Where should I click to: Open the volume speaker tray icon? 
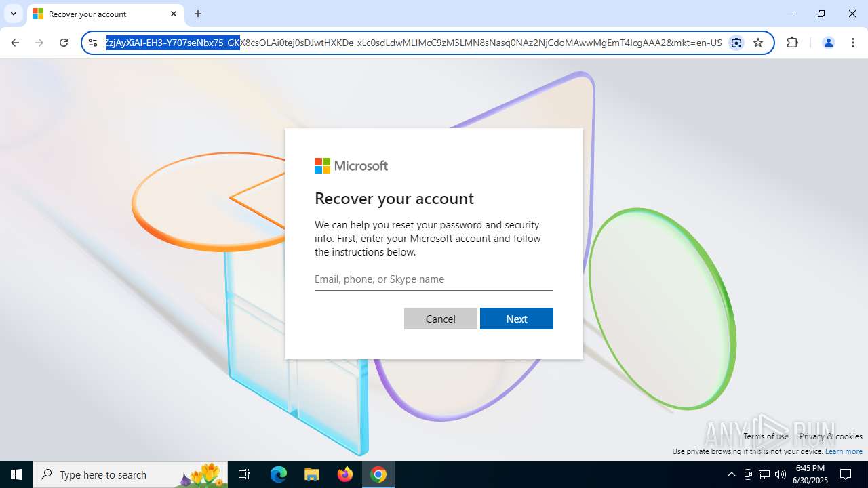(x=781, y=474)
